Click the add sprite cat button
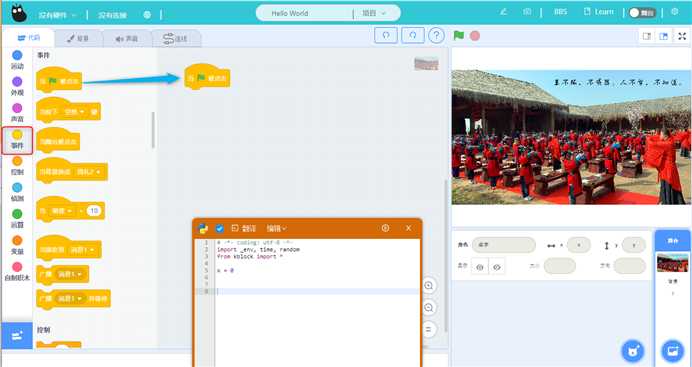Viewport: 692px width, 367px height. point(632,351)
